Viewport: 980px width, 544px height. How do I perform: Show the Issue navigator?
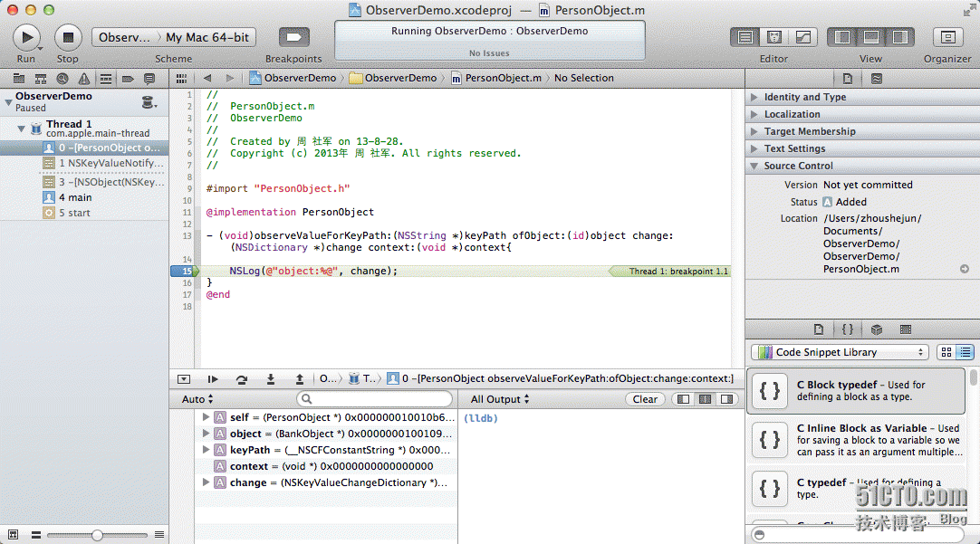pyautogui.click(x=83, y=79)
